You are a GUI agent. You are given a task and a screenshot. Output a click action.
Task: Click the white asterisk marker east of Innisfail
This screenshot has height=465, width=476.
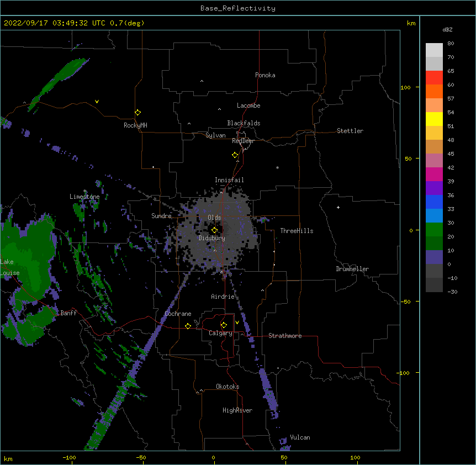(x=277, y=167)
